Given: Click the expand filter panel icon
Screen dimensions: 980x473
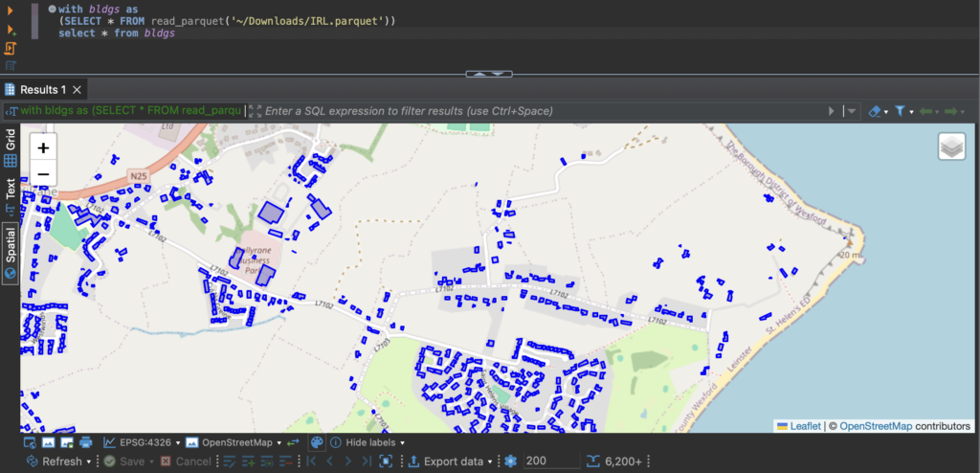Looking at the screenshot, I should [x=255, y=111].
